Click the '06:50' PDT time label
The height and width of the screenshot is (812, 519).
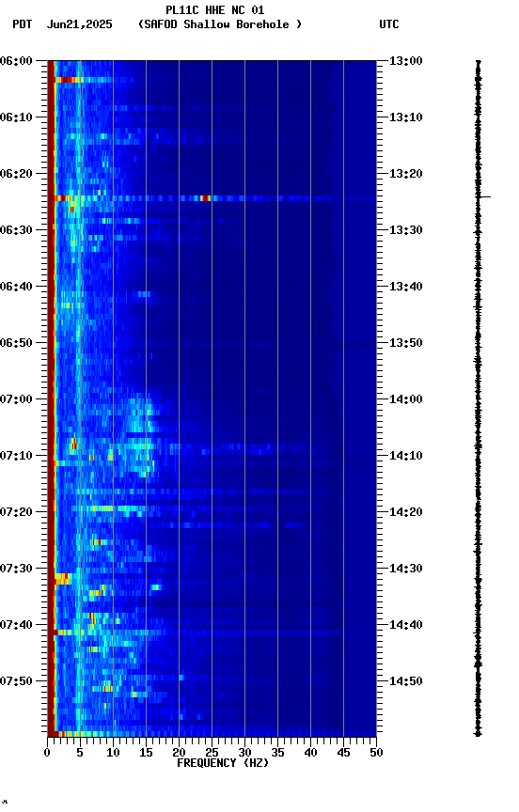[x=16, y=343]
